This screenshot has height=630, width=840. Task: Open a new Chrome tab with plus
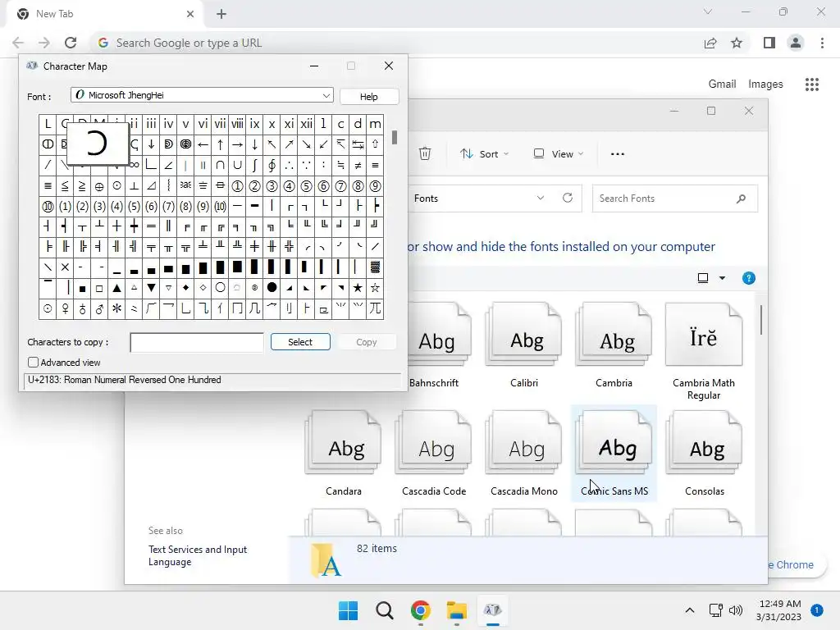(221, 14)
